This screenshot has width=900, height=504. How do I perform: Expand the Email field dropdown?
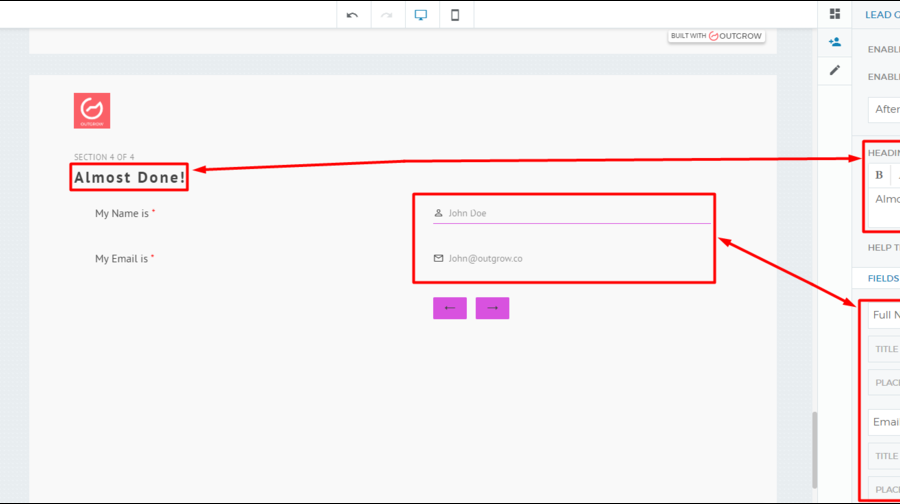tap(884, 422)
